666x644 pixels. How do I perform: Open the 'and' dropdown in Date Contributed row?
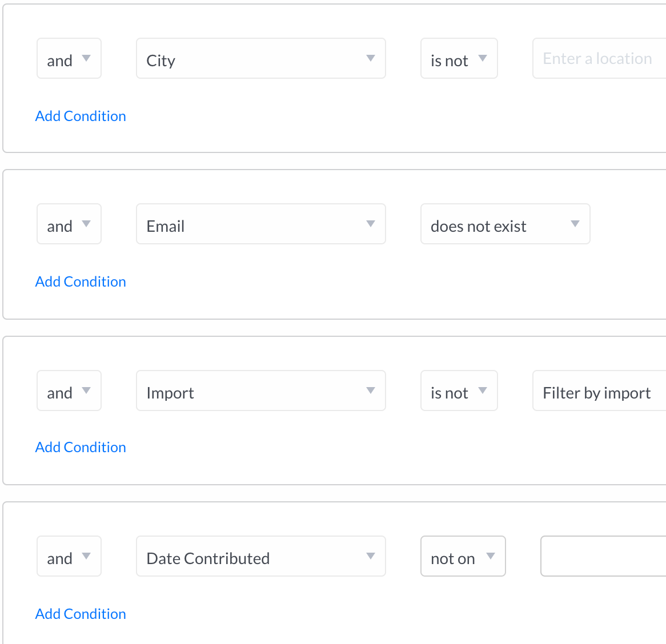pyautogui.click(x=69, y=556)
